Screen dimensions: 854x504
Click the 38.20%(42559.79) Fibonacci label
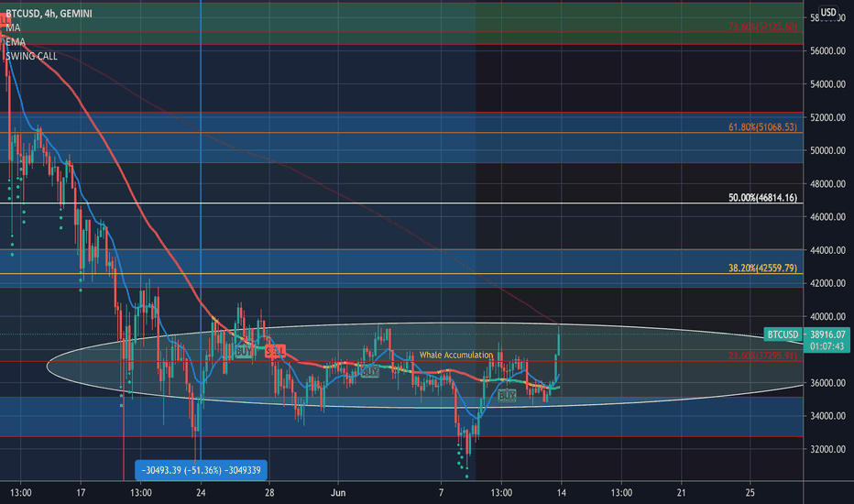coord(762,268)
